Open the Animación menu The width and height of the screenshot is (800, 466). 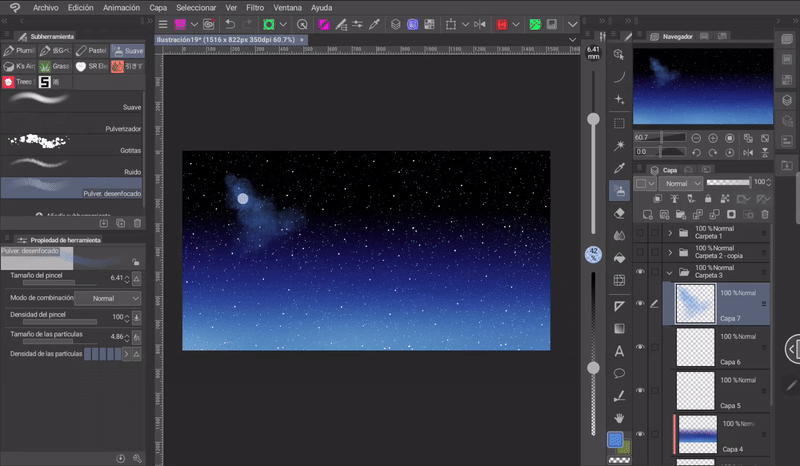(x=121, y=7)
